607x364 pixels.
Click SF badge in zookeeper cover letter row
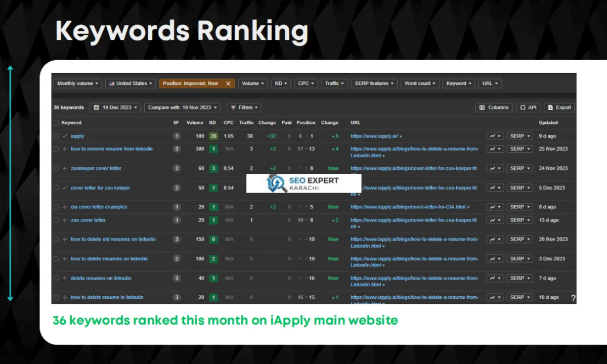[x=177, y=168]
